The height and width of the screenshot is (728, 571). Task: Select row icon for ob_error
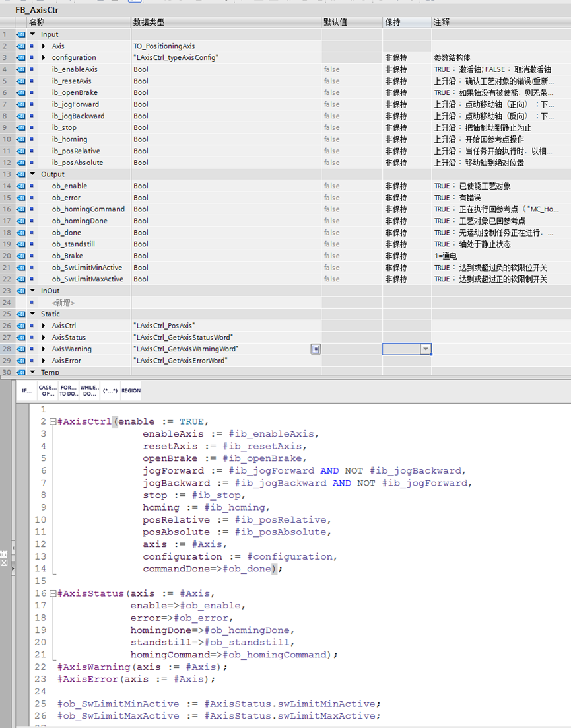tap(21, 198)
